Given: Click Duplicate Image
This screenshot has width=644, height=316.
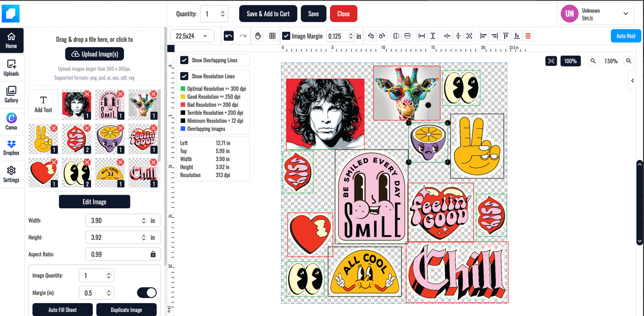Looking at the screenshot, I should pos(126,310).
